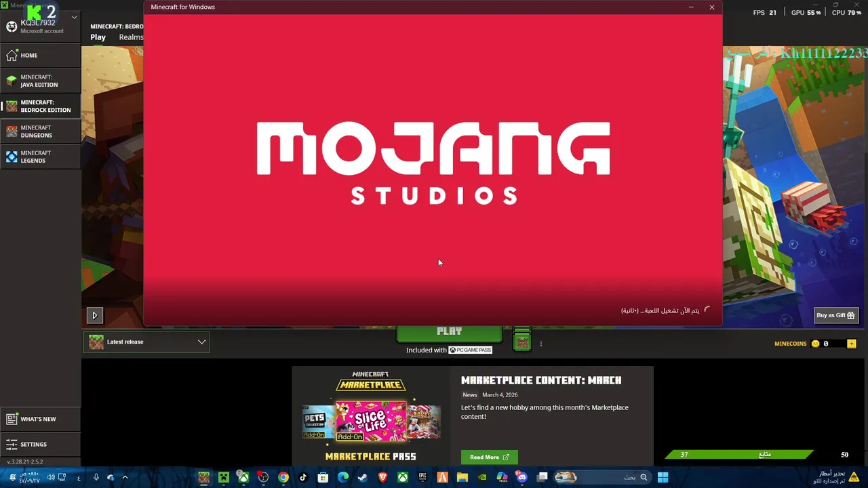The width and height of the screenshot is (868, 488).
Task: Click the microphone tray icon
Action: [x=96, y=477]
